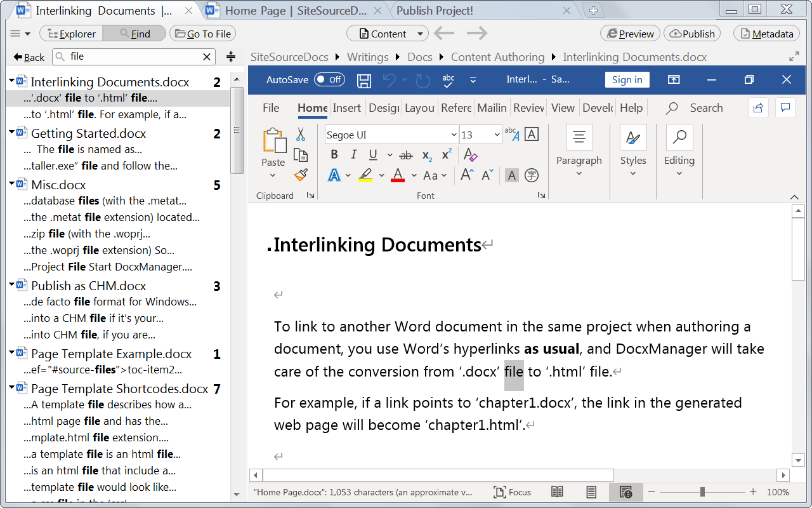Click the Redo icon
This screenshot has width=812, height=508.
(x=422, y=80)
